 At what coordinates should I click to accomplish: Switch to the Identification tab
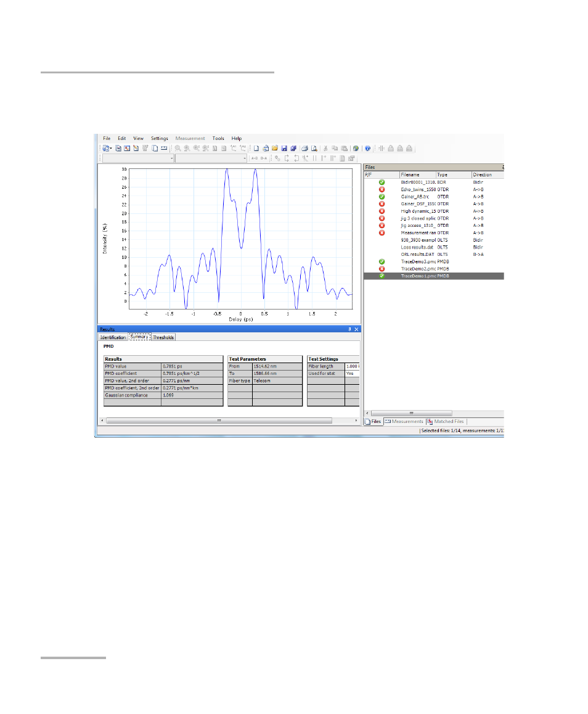click(113, 337)
